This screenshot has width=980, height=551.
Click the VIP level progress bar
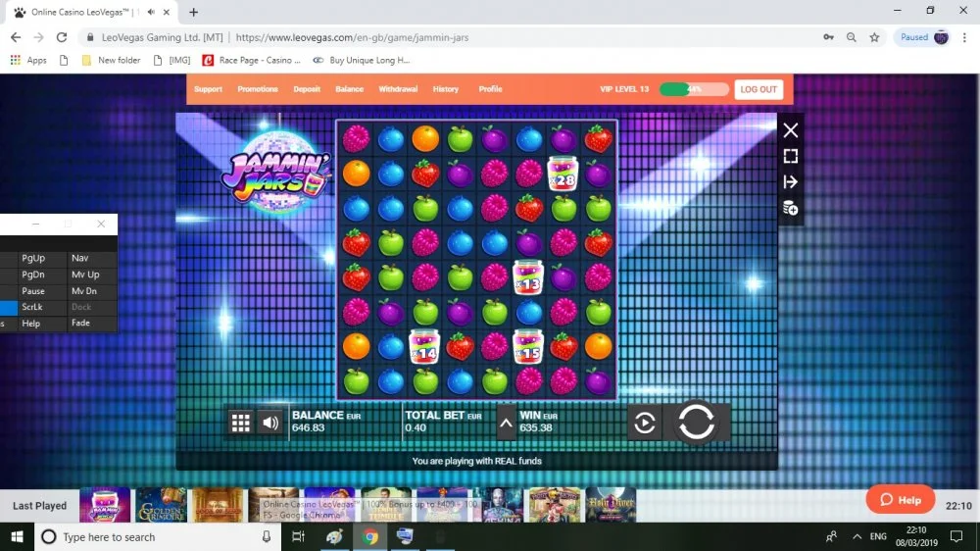pyautogui.click(x=694, y=89)
